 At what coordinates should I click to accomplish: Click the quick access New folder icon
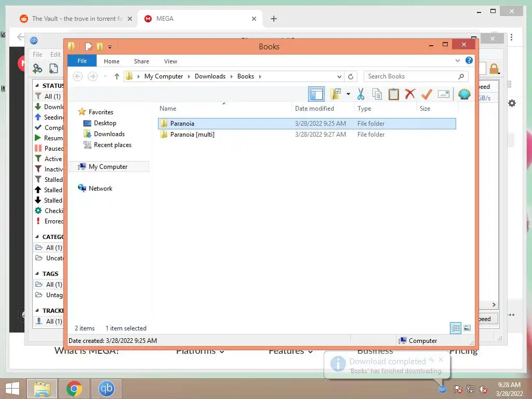pos(100,46)
